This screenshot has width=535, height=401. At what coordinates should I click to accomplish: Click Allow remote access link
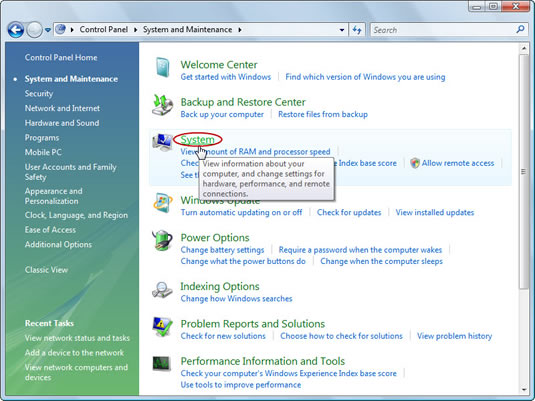(458, 163)
